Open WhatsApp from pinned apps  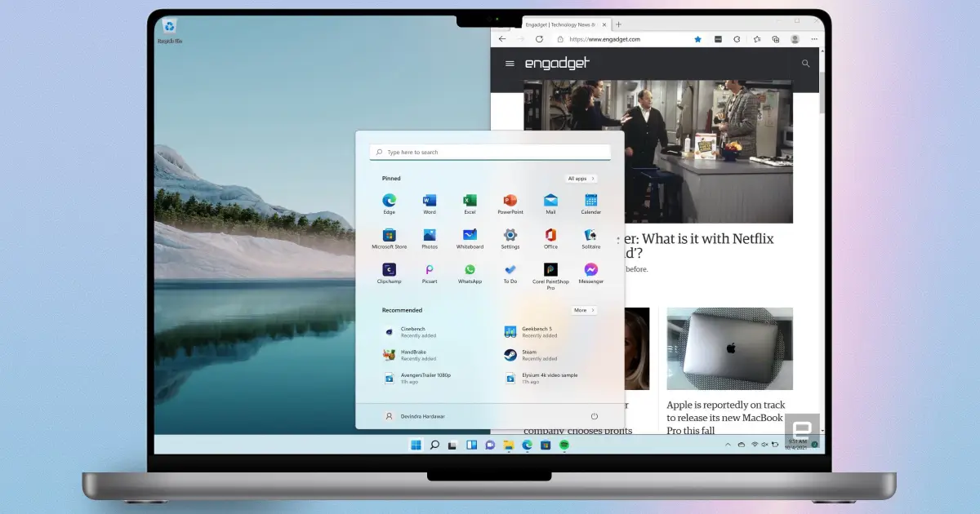pyautogui.click(x=470, y=270)
